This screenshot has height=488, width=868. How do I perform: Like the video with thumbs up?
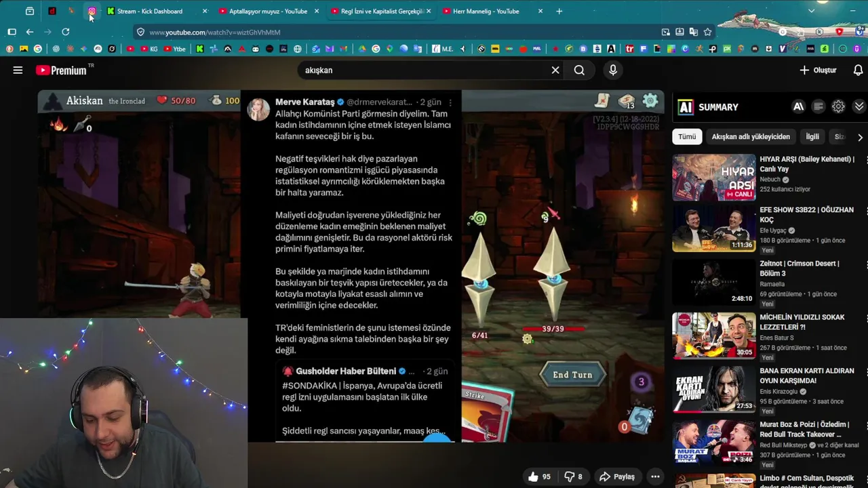coord(539,476)
